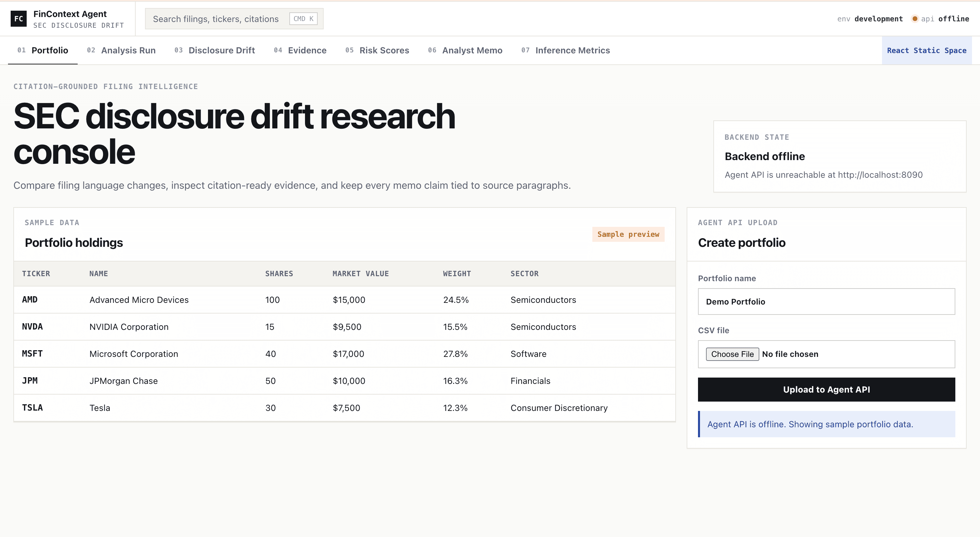Click Upload to Agent API button
Viewport: 980px width, 537px height.
[826, 389]
